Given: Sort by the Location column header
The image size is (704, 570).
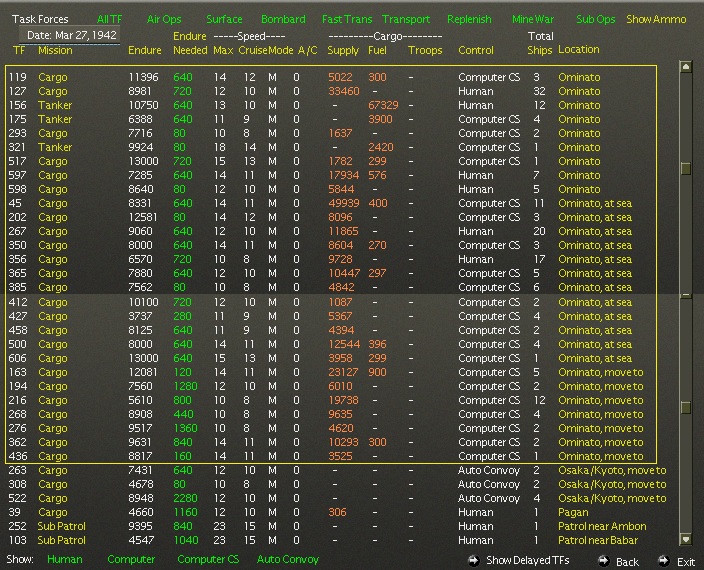Looking at the screenshot, I should coord(578,49).
